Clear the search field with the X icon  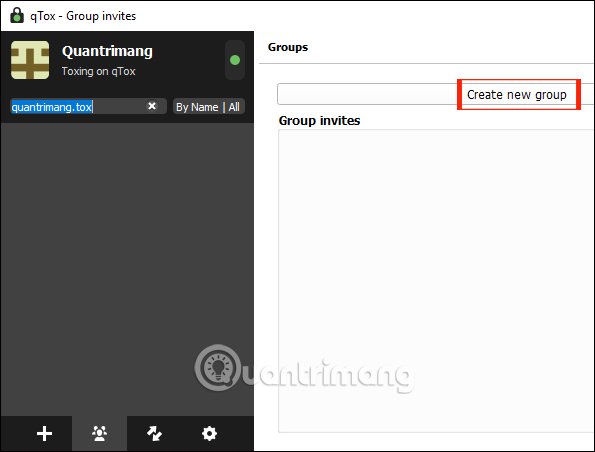[x=152, y=106]
